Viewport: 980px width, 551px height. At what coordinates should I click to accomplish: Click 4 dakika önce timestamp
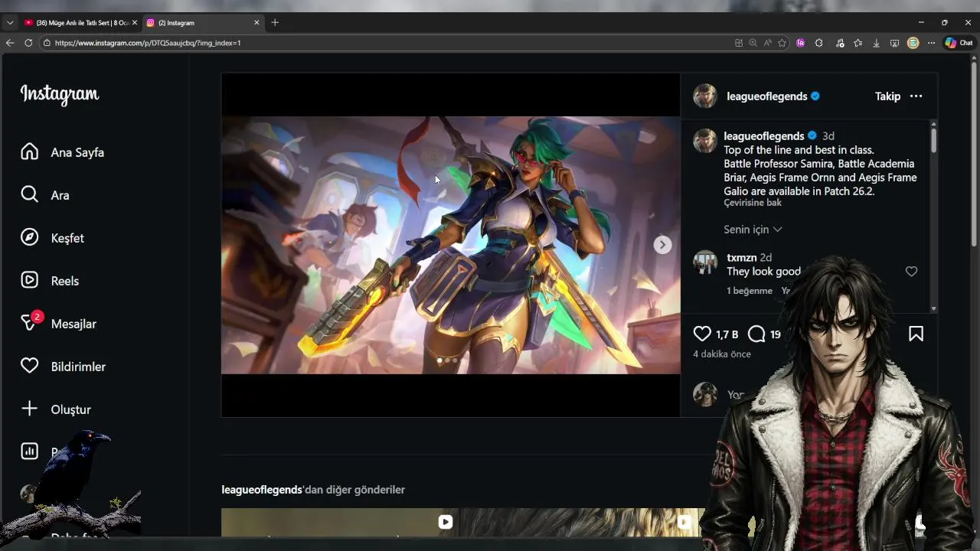click(x=722, y=354)
